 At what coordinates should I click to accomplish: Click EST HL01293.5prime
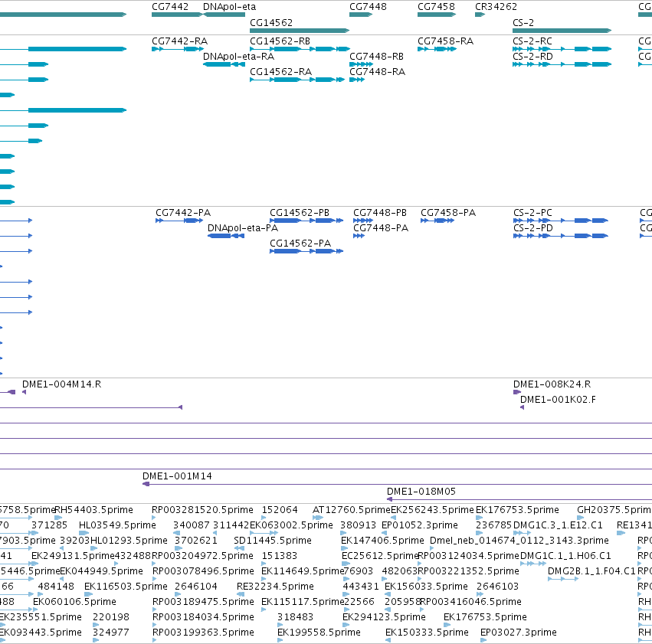pyautogui.click(x=129, y=541)
